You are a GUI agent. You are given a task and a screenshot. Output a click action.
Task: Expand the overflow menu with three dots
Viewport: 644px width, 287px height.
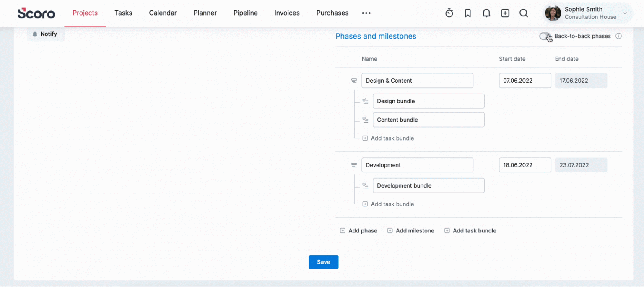(x=366, y=13)
